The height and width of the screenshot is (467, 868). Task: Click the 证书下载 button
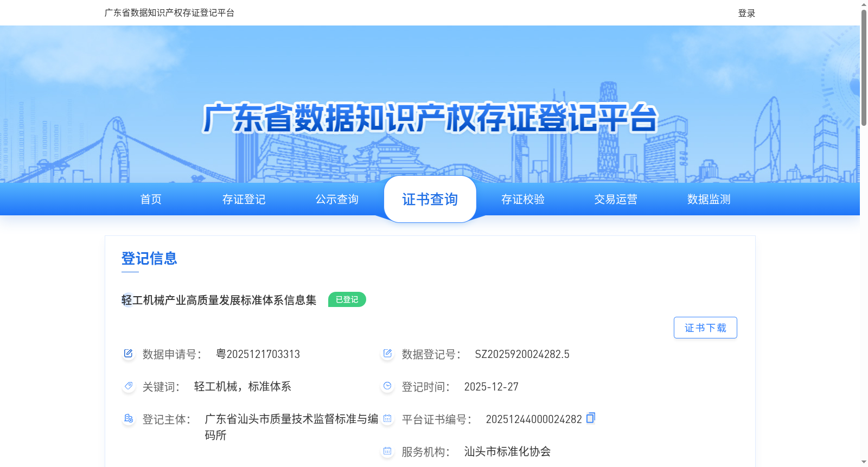click(705, 328)
